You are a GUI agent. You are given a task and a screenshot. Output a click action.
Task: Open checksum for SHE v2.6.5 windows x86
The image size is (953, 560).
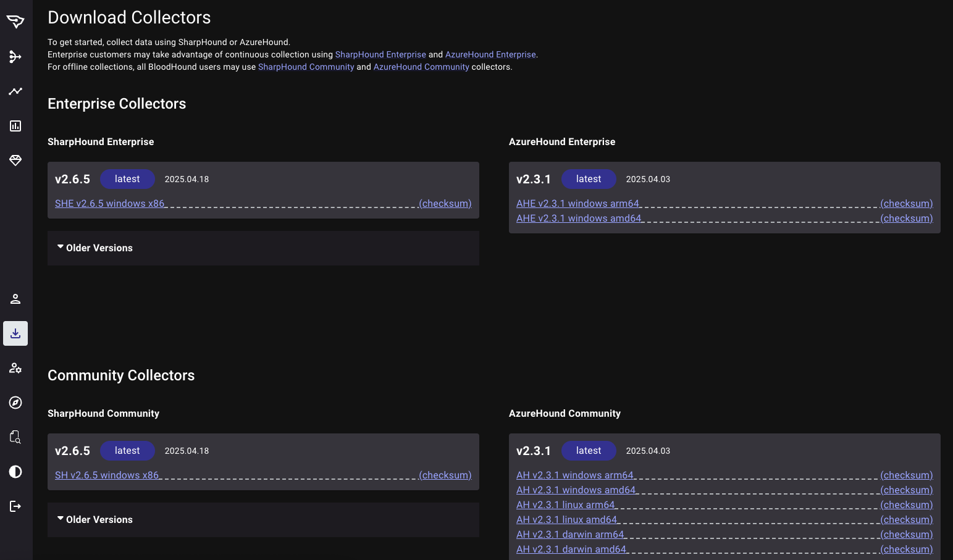[445, 203]
